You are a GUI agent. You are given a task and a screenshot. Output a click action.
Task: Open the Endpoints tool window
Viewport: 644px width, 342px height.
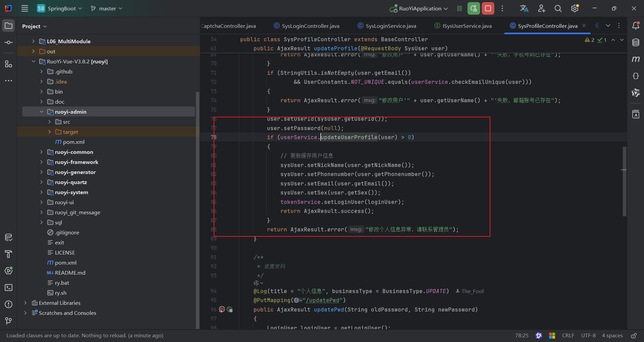tap(636, 76)
